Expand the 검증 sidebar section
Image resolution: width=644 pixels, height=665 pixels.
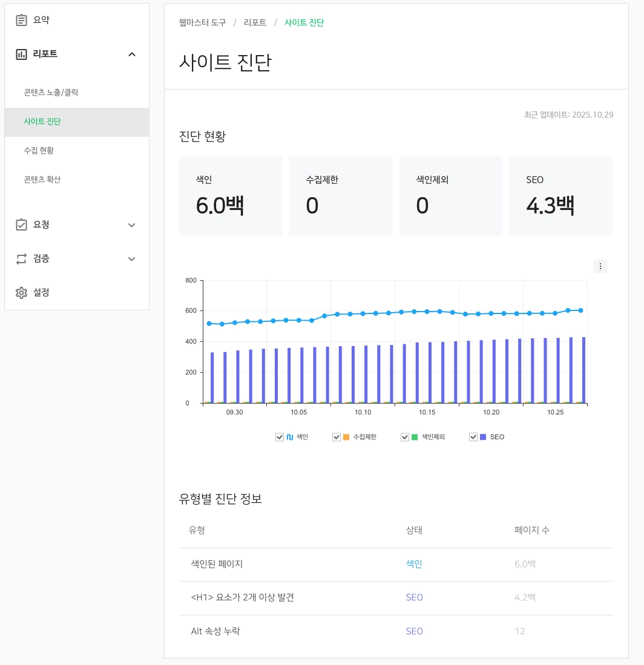(131, 258)
